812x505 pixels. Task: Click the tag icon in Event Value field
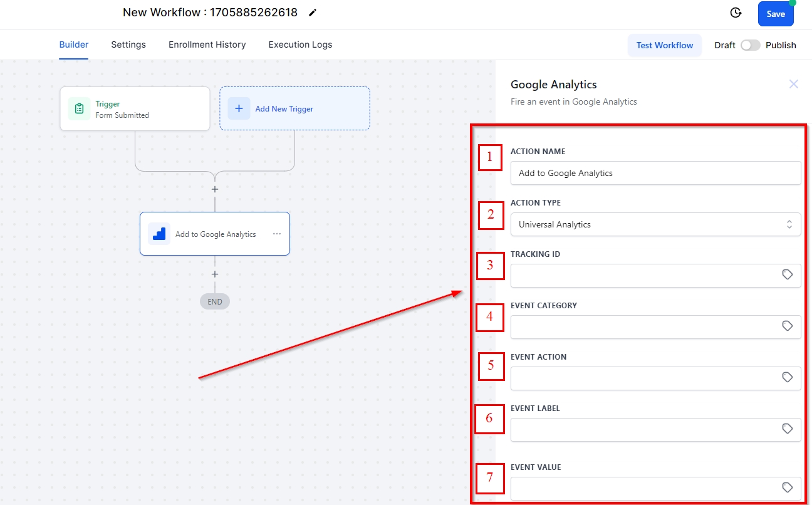788,487
